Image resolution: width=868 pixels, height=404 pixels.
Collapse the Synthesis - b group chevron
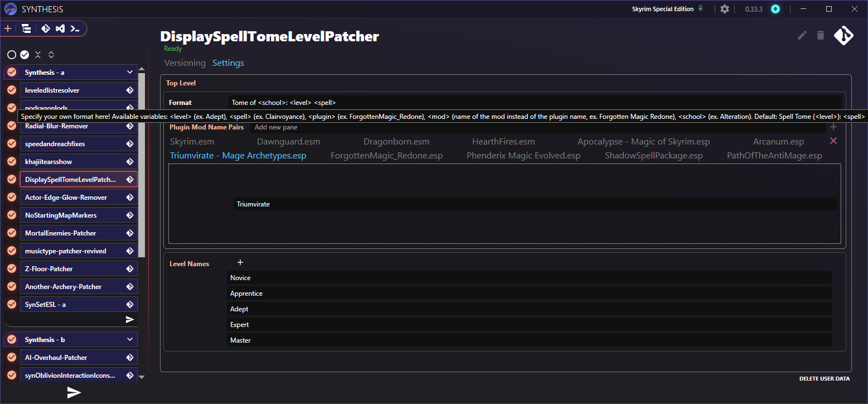(x=130, y=340)
